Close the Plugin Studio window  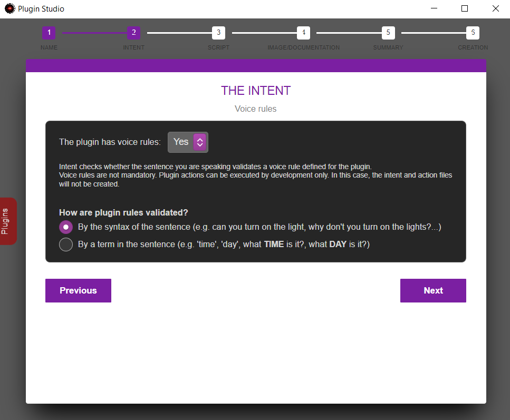[x=495, y=9]
